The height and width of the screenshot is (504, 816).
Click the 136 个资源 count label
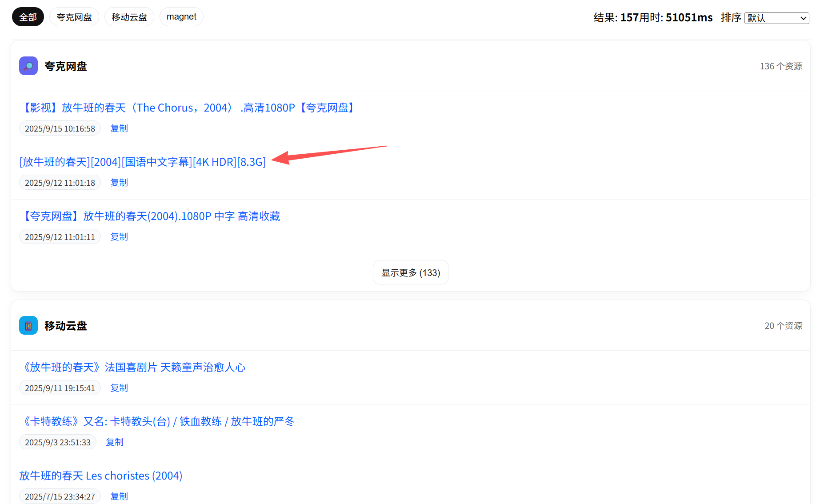pyautogui.click(x=781, y=66)
